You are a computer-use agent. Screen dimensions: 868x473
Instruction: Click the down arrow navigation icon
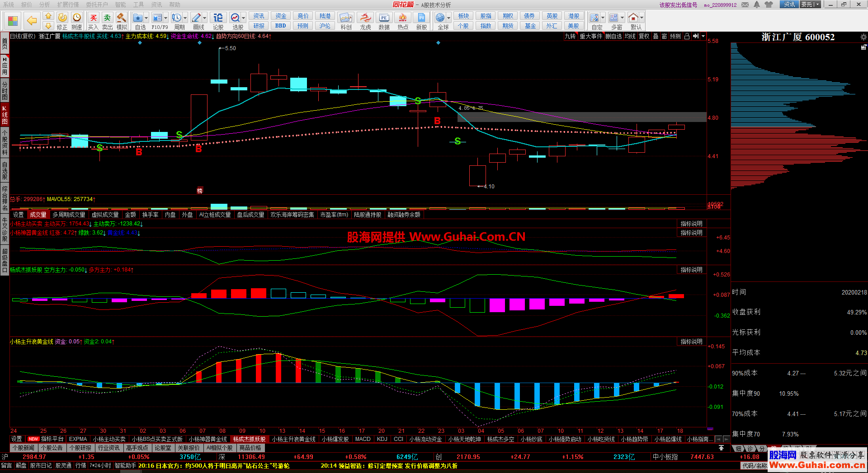48,26
